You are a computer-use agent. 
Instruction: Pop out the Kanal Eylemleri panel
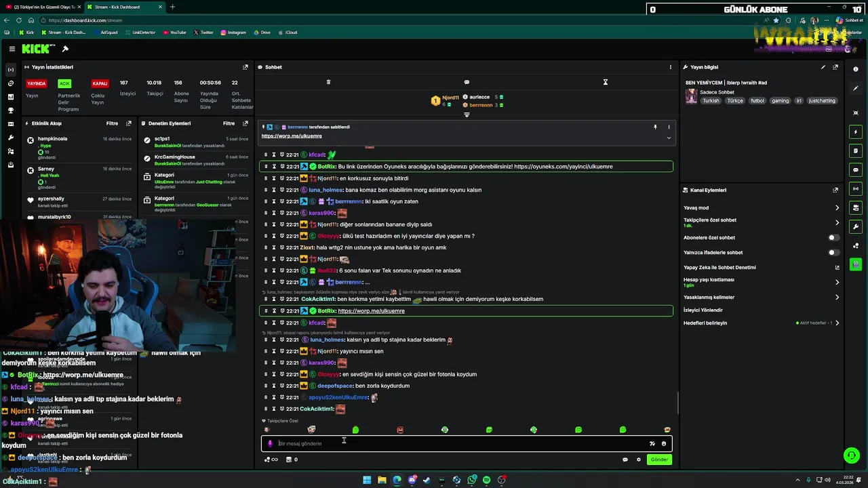pyautogui.click(x=835, y=190)
